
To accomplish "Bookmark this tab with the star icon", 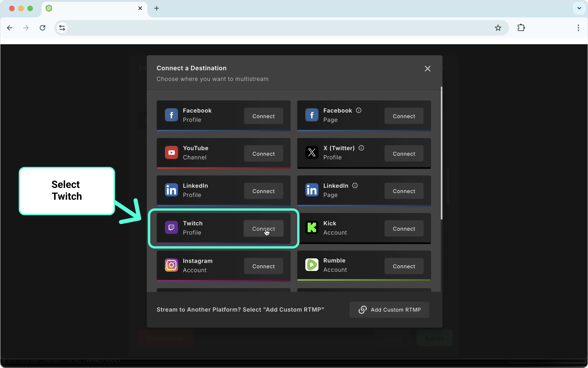I will 498,28.
